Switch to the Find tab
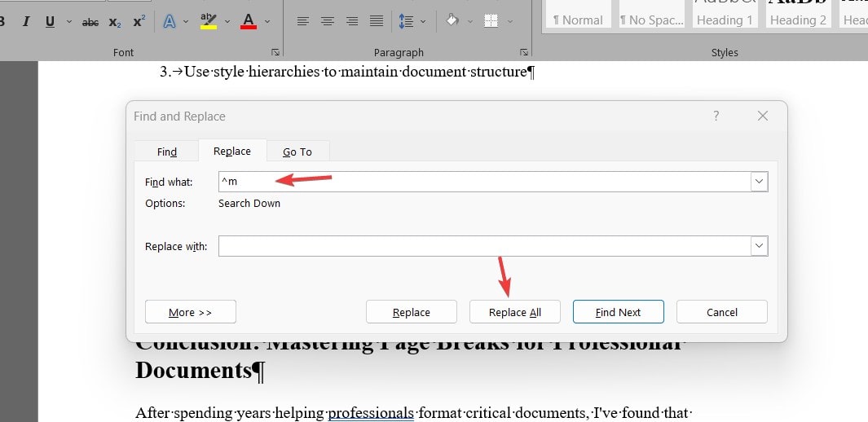The image size is (868, 422). (x=166, y=152)
